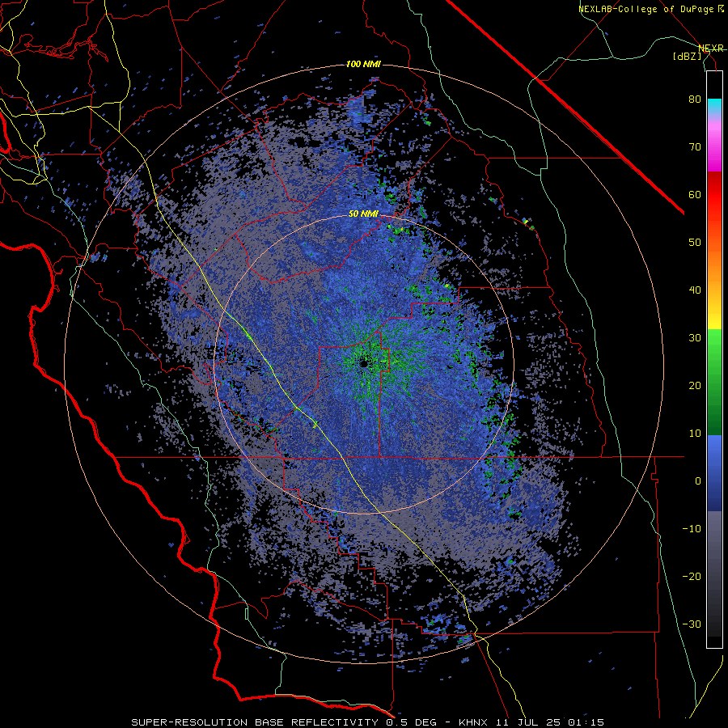Click the KHNX station identifier in the caption
Image resolution: width=728 pixels, height=728 pixels.
pos(472,722)
